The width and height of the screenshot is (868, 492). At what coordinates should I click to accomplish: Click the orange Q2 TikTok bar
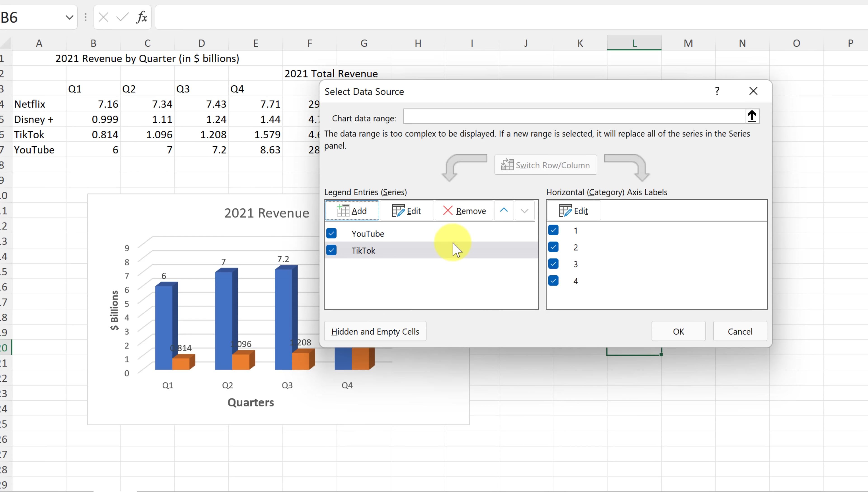pos(241,362)
